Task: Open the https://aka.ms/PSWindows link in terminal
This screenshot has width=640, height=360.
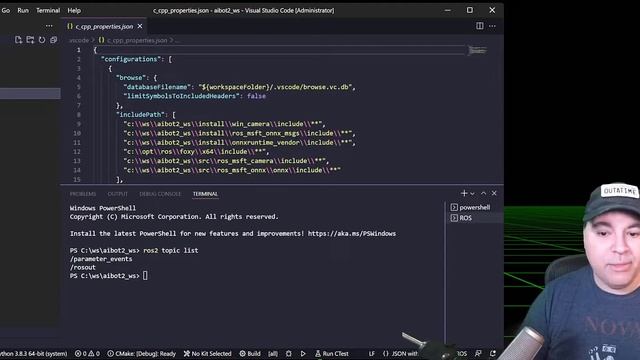Action: click(x=352, y=233)
